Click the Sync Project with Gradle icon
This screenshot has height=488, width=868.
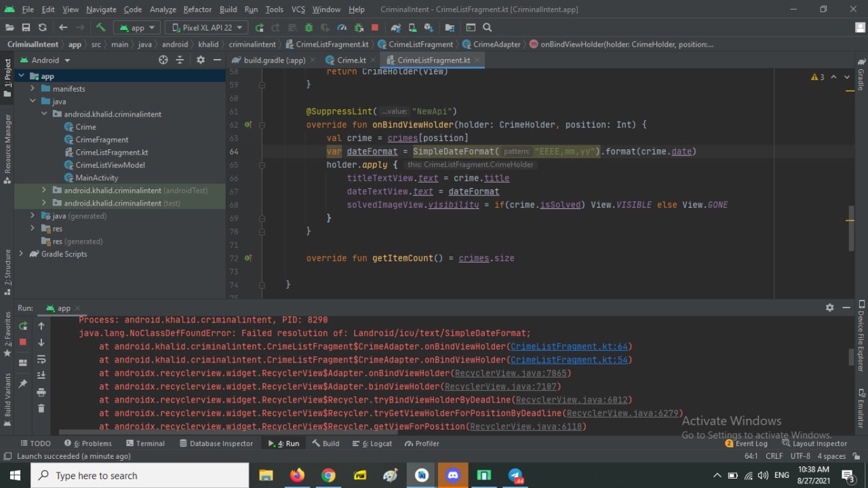coord(395,27)
